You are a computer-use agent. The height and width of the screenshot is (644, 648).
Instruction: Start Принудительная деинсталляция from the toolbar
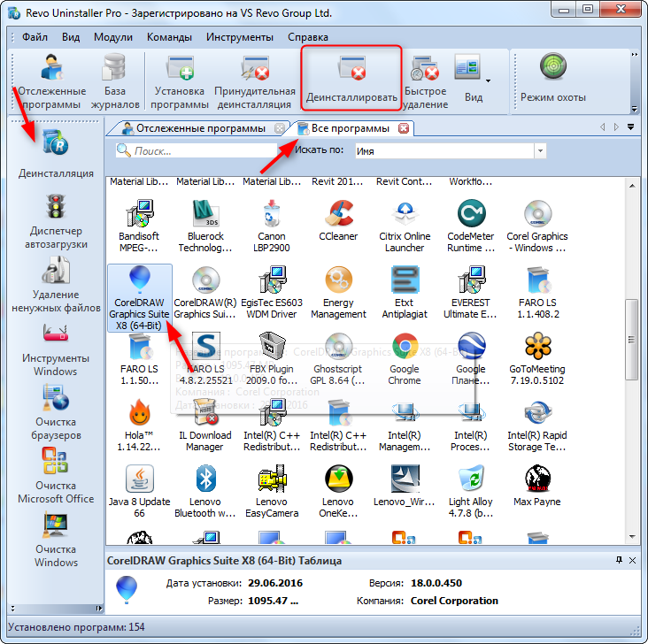[255, 81]
